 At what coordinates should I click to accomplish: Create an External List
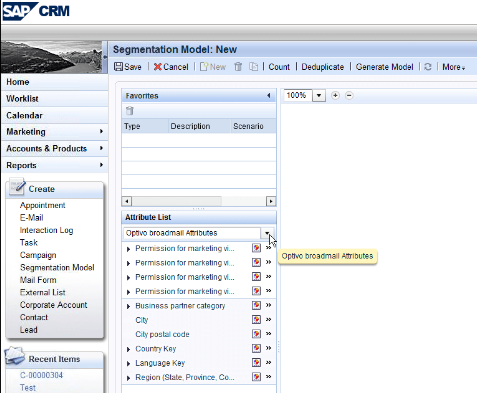click(42, 293)
